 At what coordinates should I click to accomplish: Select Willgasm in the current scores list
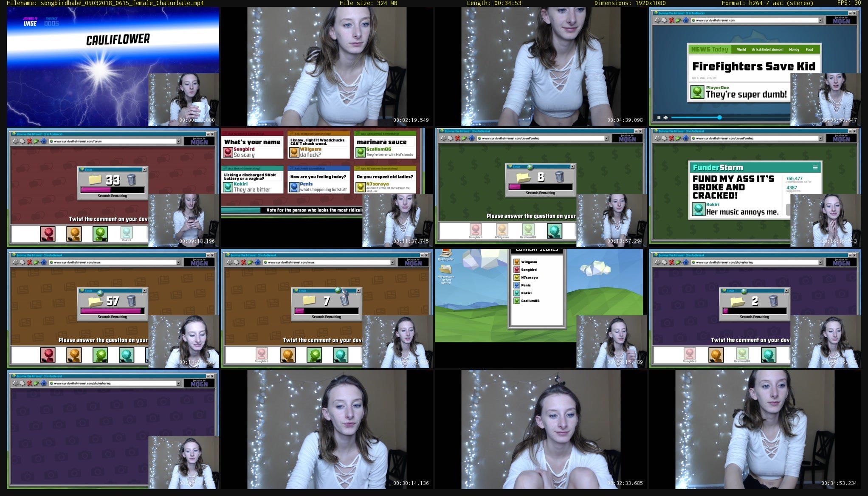[529, 262]
